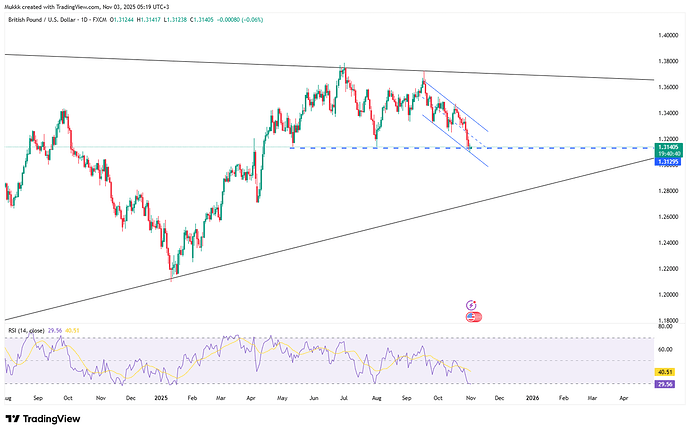Screen dimensions: 690x433
Task: Click the Nov label on the time axis
Action: click(x=470, y=397)
